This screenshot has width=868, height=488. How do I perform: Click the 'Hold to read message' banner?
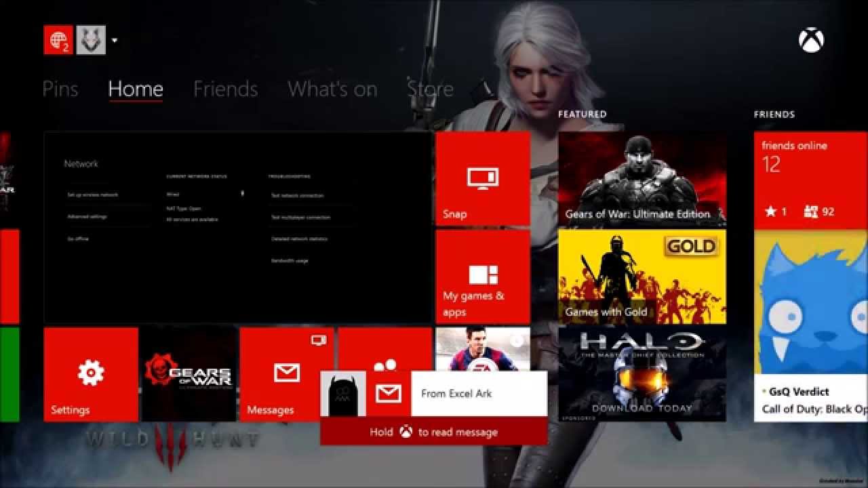click(x=434, y=431)
